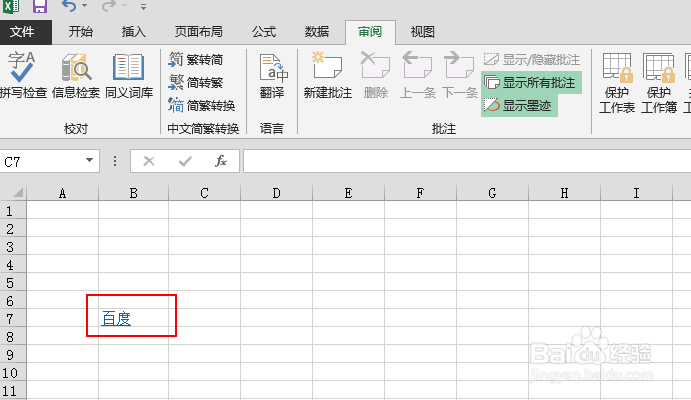691x400 pixels.
Task: Open 信息检索 research tool
Action: tap(76, 75)
